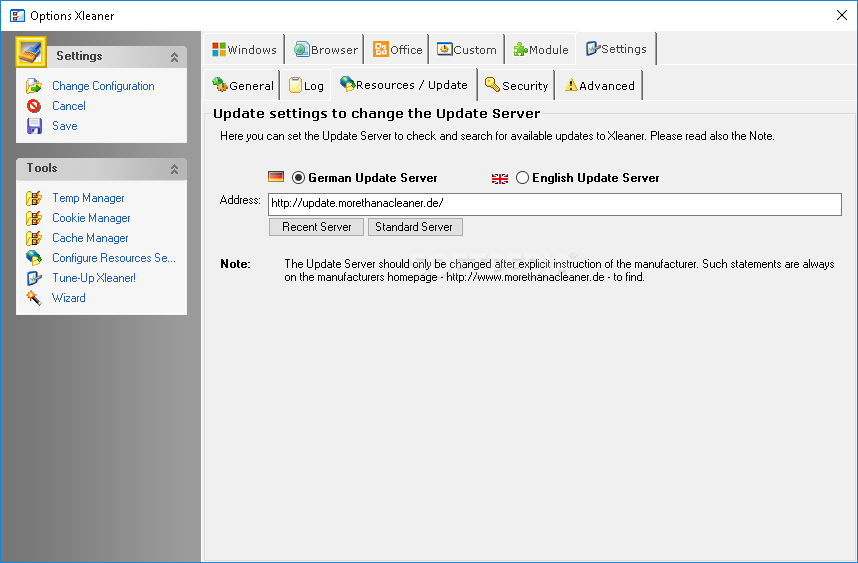Start the Wizard link
This screenshot has width=858, height=563.
[68, 298]
